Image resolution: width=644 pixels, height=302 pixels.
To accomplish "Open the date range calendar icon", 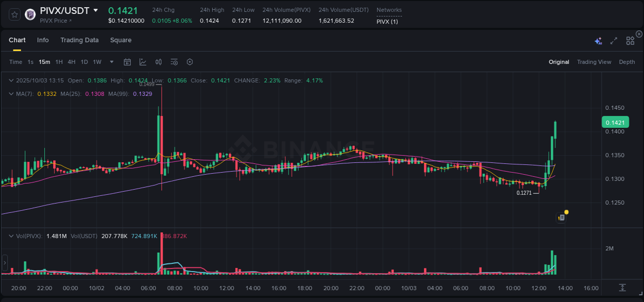I will tap(127, 62).
